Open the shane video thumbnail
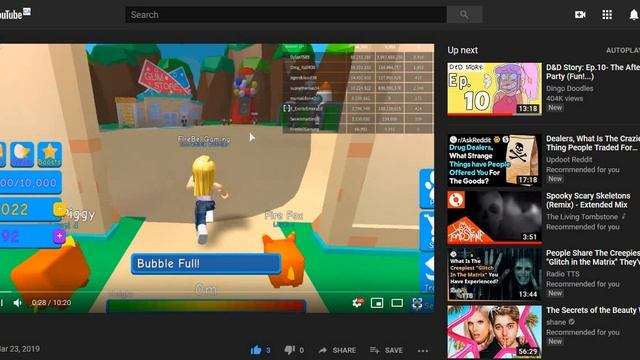The image size is (640, 360). click(494, 332)
